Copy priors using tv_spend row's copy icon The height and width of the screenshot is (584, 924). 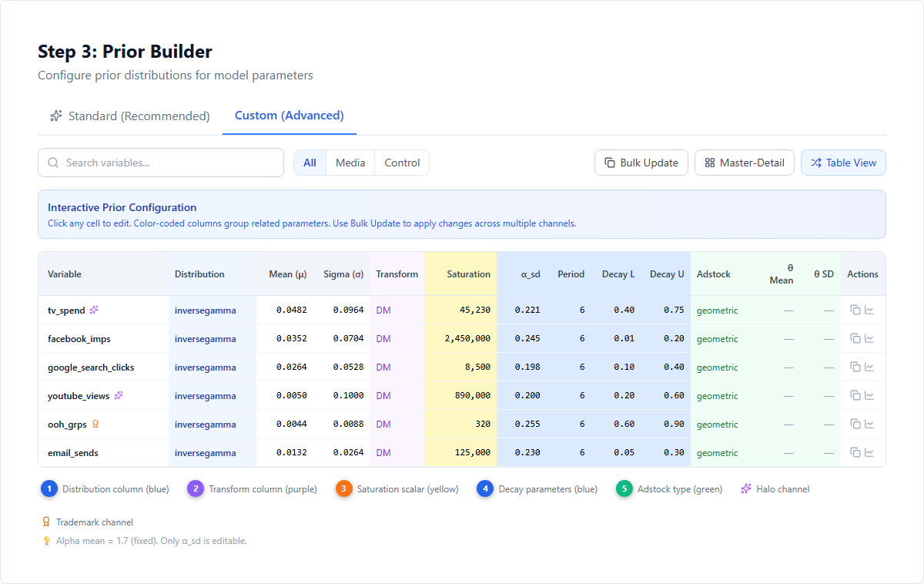tap(855, 310)
